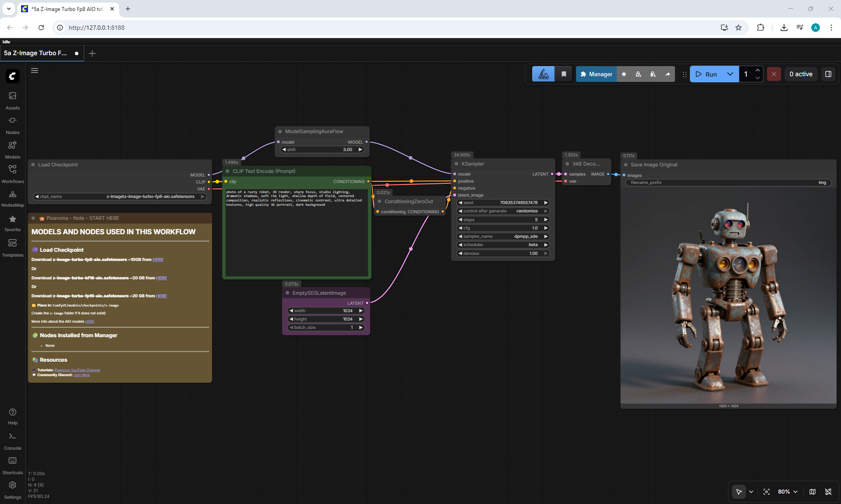
Task: Click the generated robot image preview
Action: coord(728,297)
